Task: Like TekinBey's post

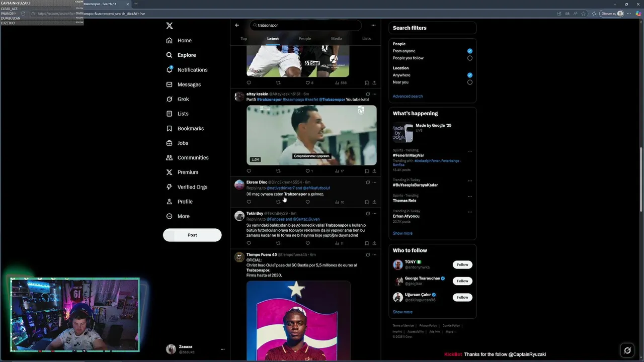Action: [x=307, y=243]
